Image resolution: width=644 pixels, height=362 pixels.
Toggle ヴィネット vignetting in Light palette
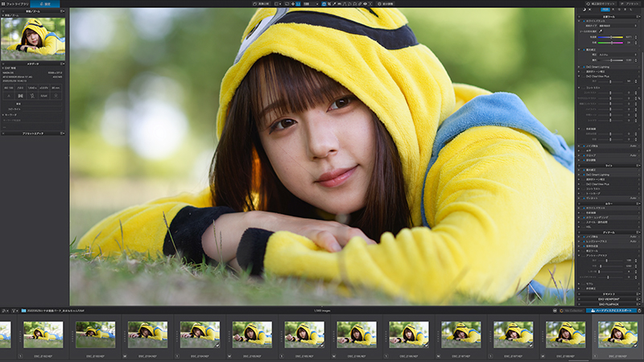point(584,198)
